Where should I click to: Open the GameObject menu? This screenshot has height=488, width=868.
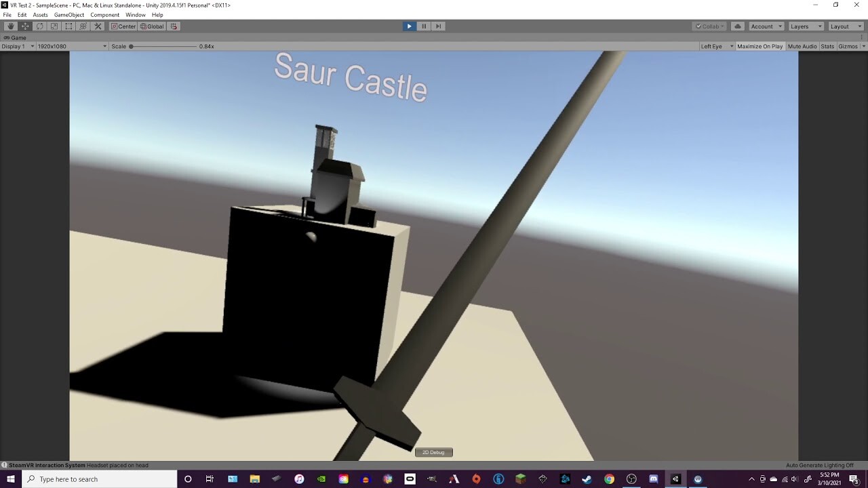(x=68, y=14)
